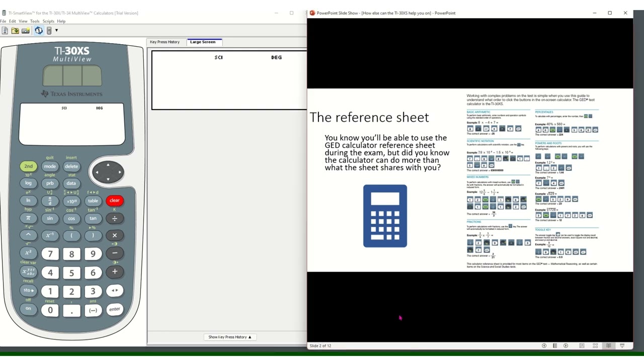Click the blue calculator graphic on slide
This screenshot has width=644, height=362.
[x=385, y=216]
